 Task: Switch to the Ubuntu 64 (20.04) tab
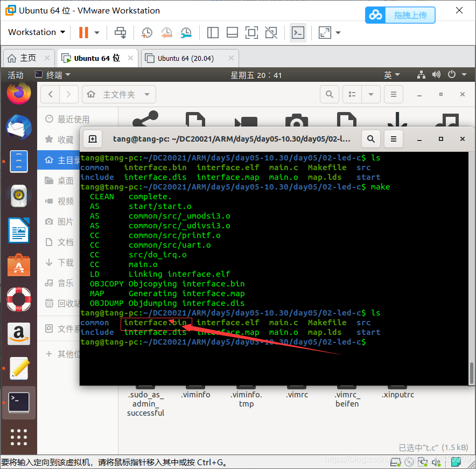[186, 58]
